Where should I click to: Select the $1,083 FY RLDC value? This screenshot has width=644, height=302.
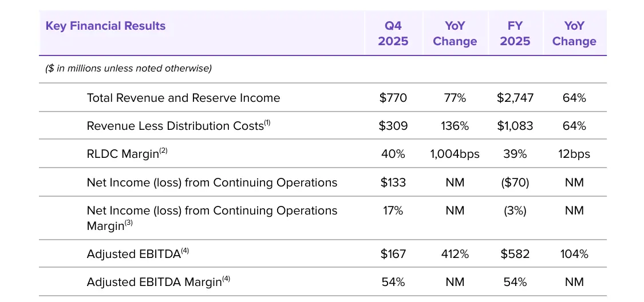(x=515, y=126)
